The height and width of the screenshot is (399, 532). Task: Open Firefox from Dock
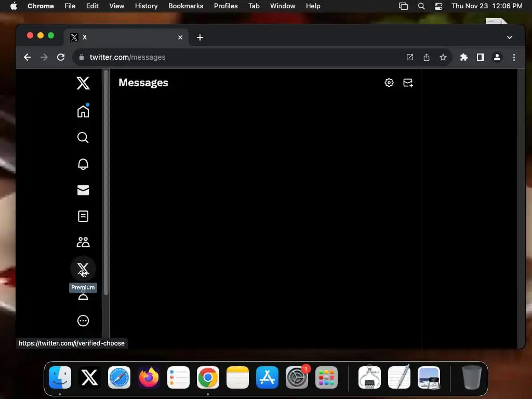pyautogui.click(x=149, y=377)
